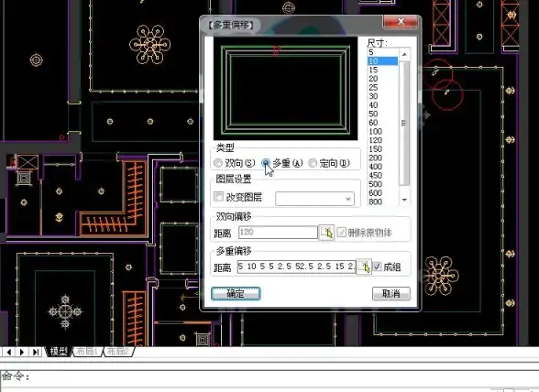Click the previous-tab arrow by the layout tabs
The width and height of the screenshot is (539, 392).
click(x=9, y=352)
